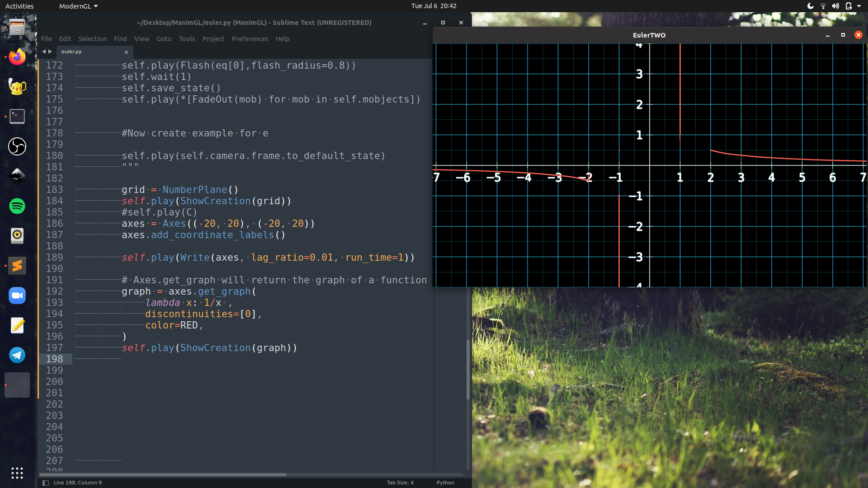Click the volume icon in the top bar
868x488 pixels.
point(836,6)
